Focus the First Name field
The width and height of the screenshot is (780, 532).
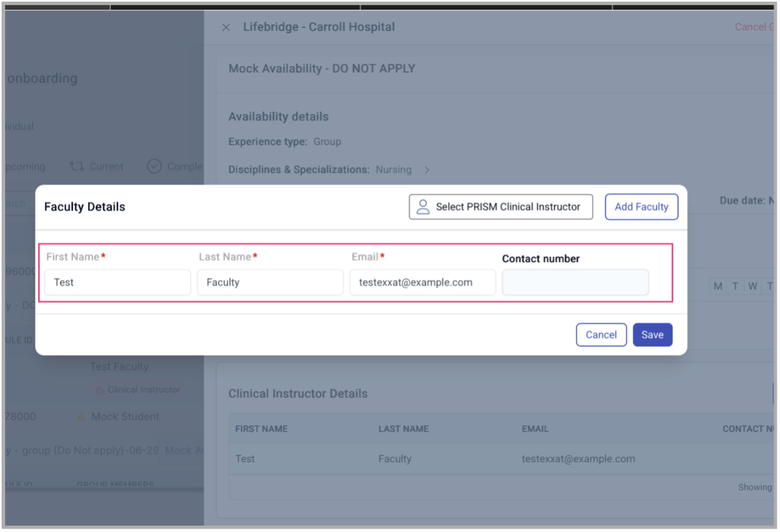pyautogui.click(x=118, y=283)
